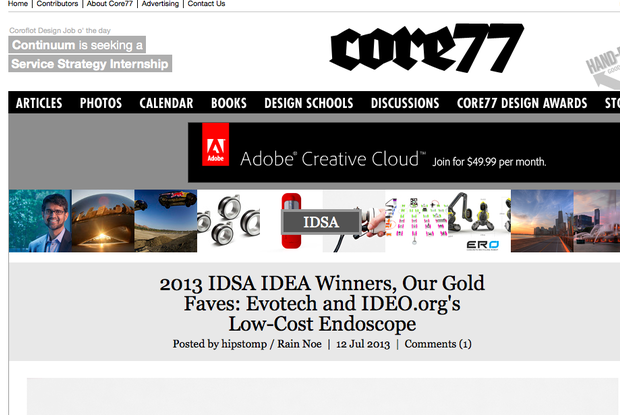Open the Adobe Creative Cloud banner ad
Screen dimensions: 620x415
coord(404,152)
